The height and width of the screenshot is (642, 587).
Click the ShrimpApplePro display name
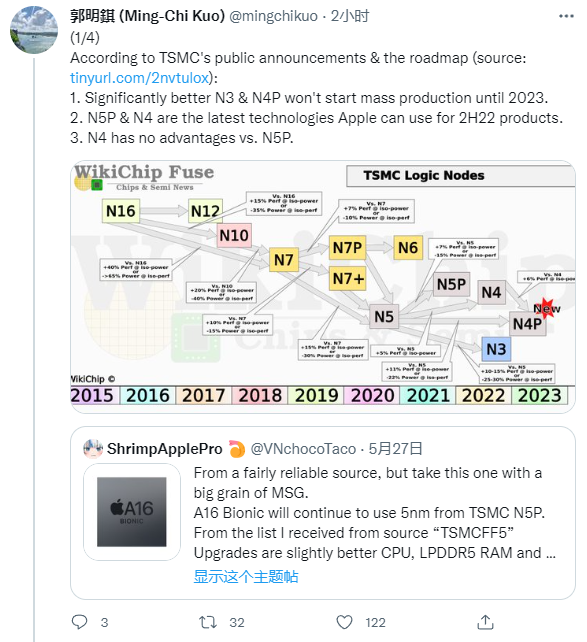[x=165, y=449]
